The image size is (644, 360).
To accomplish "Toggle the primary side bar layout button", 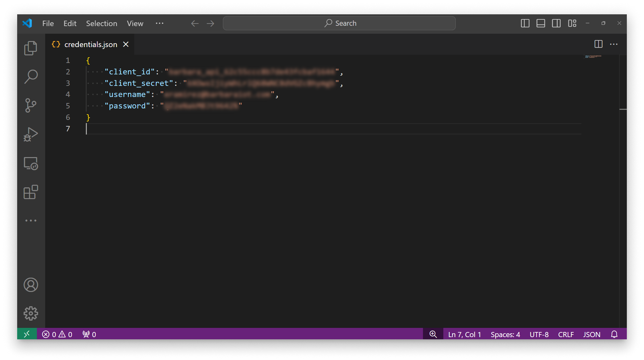I will [525, 23].
